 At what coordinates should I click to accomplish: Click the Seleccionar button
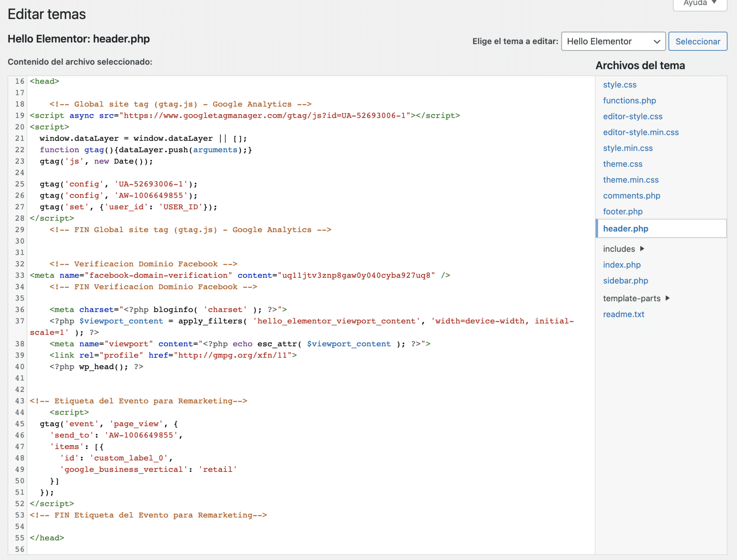click(x=697, y=41)
